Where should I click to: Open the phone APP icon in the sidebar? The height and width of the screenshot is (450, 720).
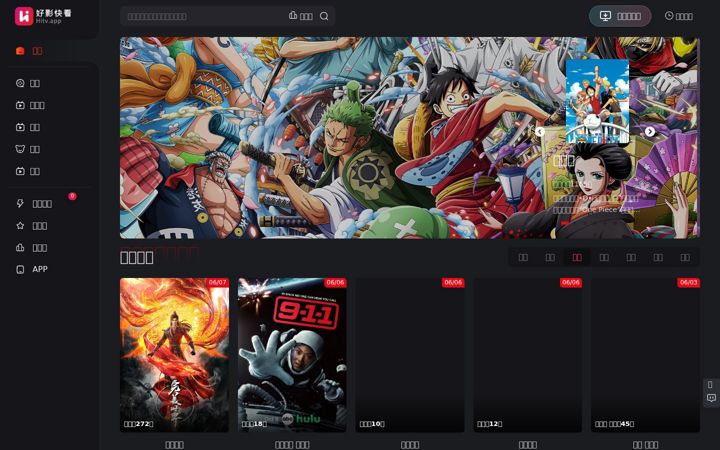click(20, 270)
